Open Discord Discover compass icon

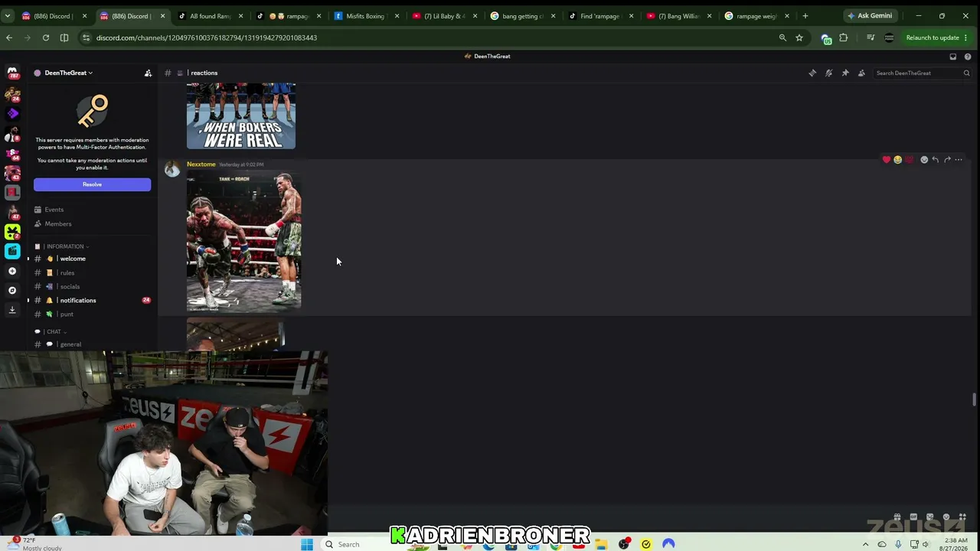coord(12,290)
